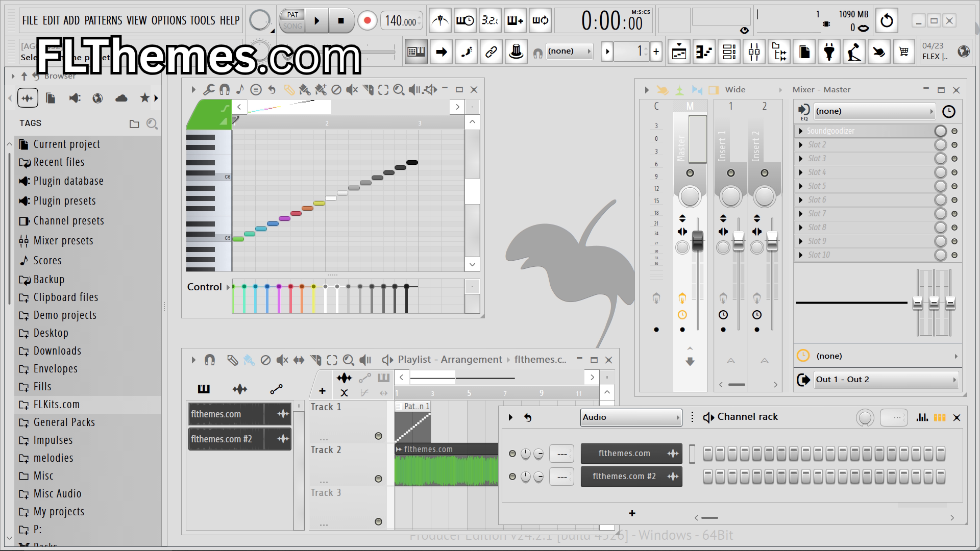This screenshot has height=551, width=980.
Task: Open the plugin picker plug icon
Action: [x=829, y=52]
